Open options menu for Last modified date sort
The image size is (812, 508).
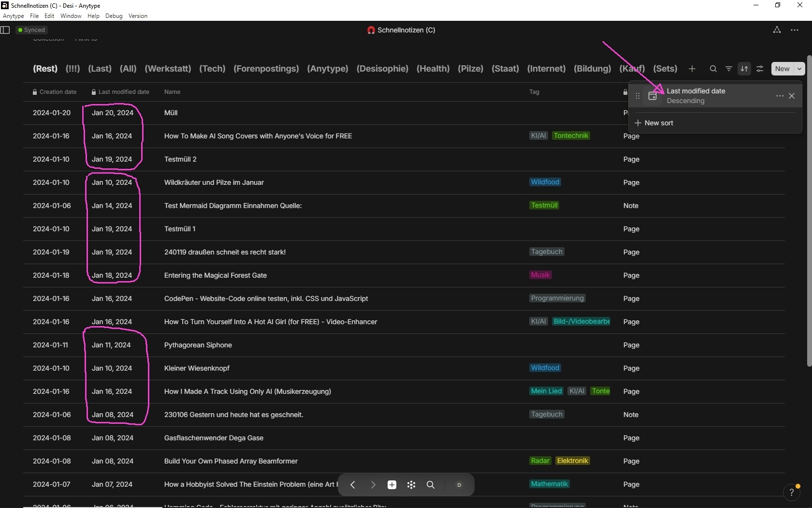(x=780, y=96)
